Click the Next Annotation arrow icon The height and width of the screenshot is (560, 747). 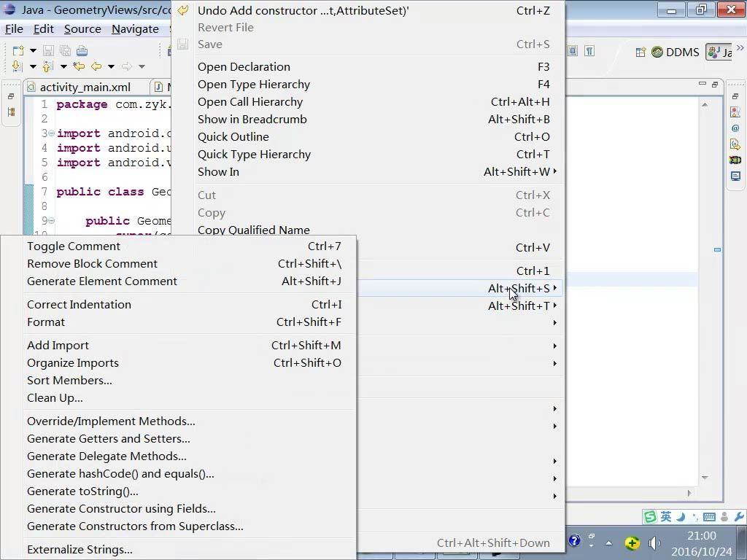(x=16, y=66)
